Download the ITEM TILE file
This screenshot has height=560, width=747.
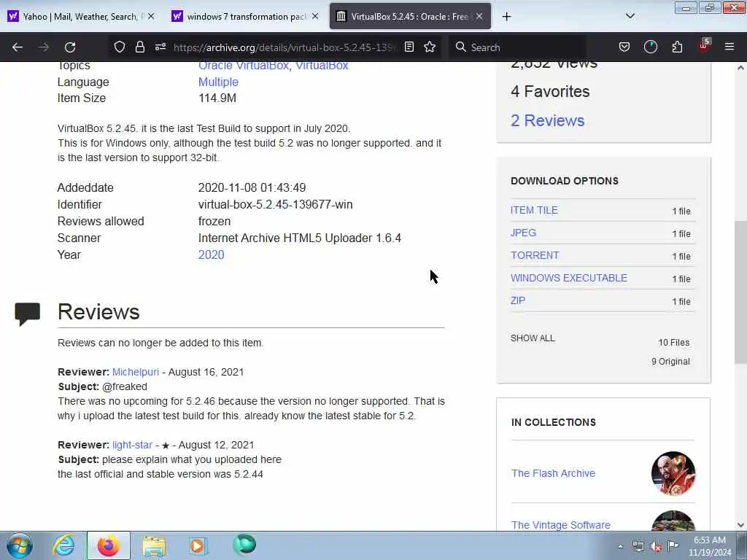534,210
